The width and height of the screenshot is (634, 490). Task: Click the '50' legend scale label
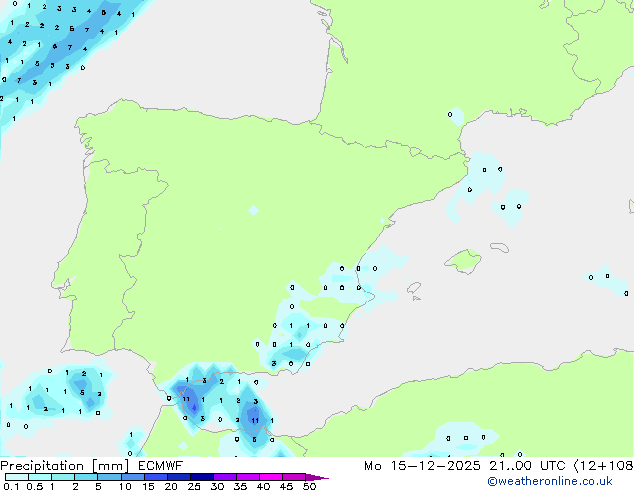click(x=309, y=486)
